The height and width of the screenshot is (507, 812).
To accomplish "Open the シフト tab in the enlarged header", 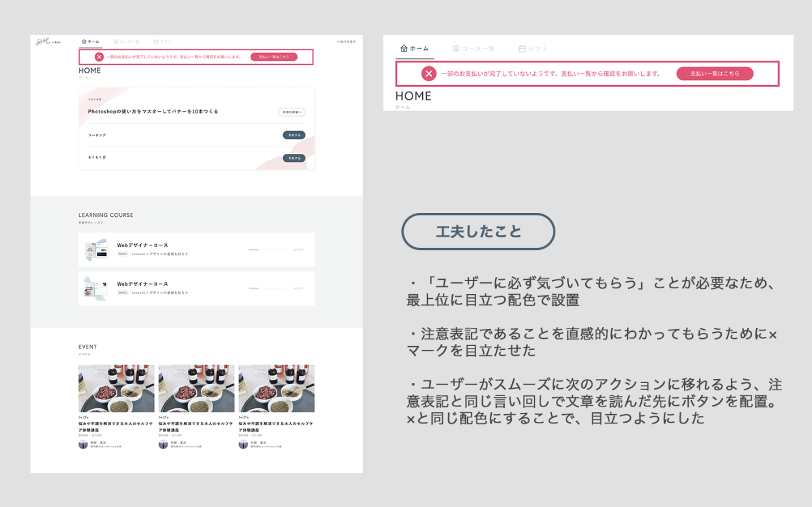I will (533, 49).
